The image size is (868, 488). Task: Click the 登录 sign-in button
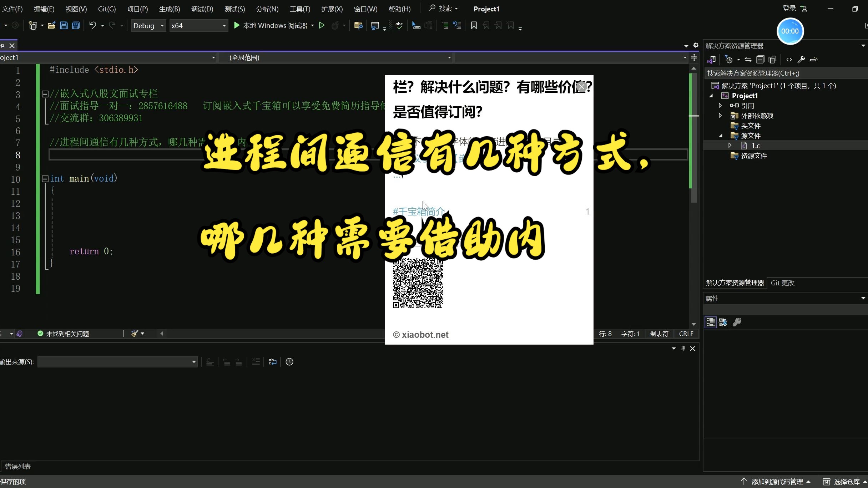coord(795,9)
